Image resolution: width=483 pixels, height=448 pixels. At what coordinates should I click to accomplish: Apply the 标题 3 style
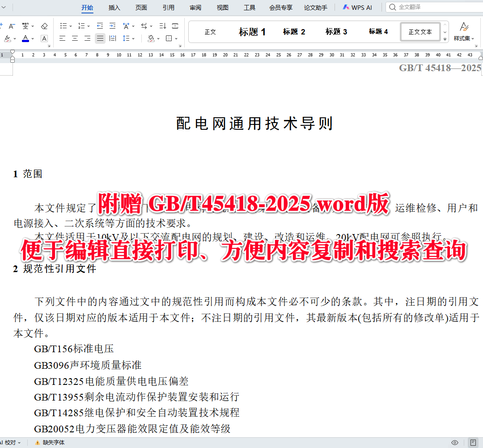coord(336,32)
